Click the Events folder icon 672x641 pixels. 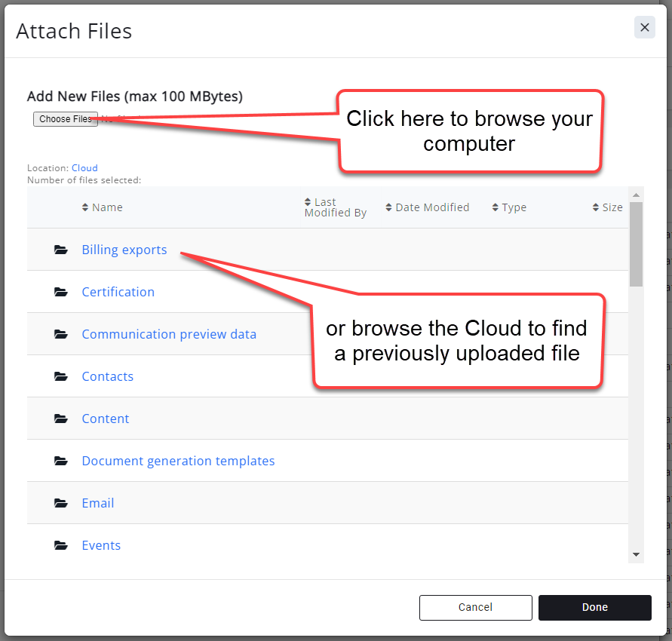coord(61,546)
